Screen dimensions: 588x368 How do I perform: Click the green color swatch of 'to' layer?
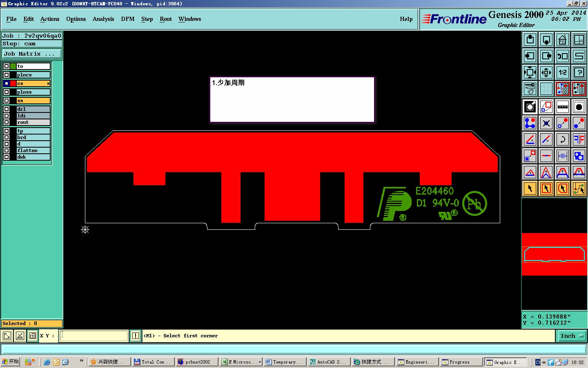(13, 66)
